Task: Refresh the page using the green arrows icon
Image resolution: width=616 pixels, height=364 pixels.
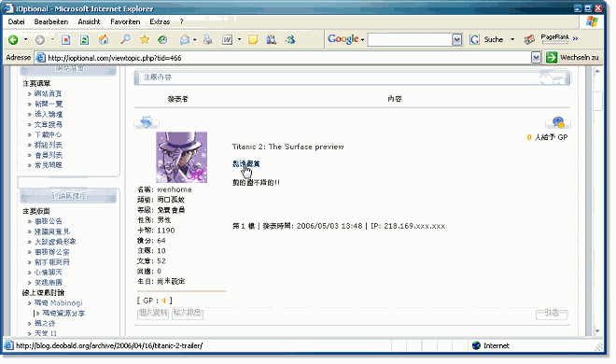Action: 84,39
